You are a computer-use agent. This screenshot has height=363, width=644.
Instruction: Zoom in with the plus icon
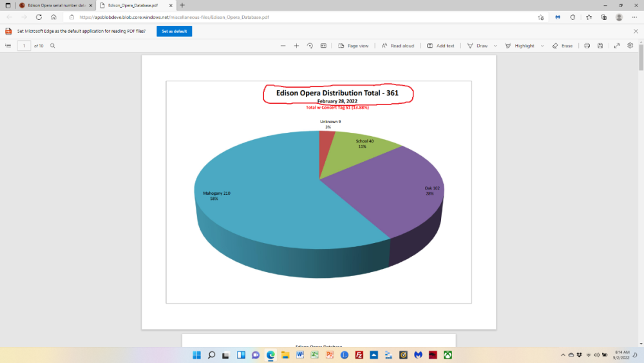tap(296, 46)
